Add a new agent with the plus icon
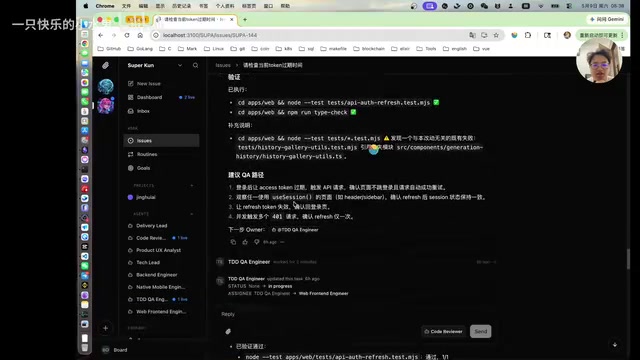 [192, 214]
